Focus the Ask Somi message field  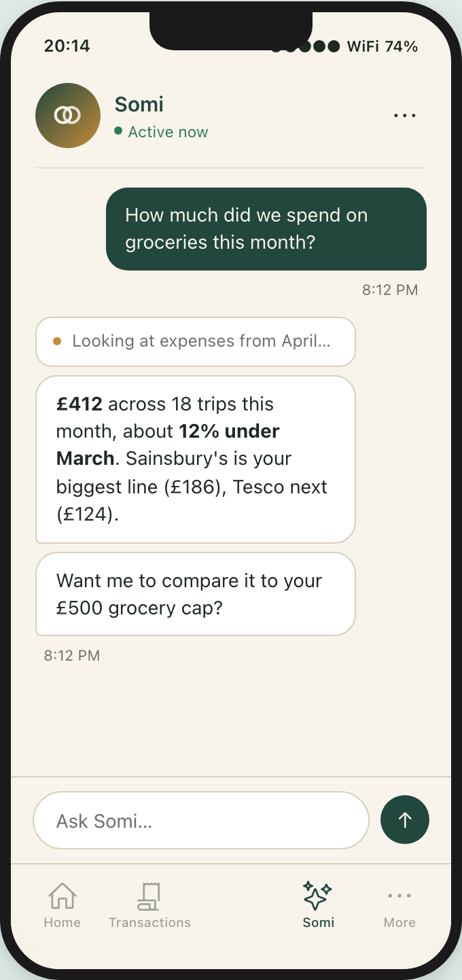tap(200, 820)
